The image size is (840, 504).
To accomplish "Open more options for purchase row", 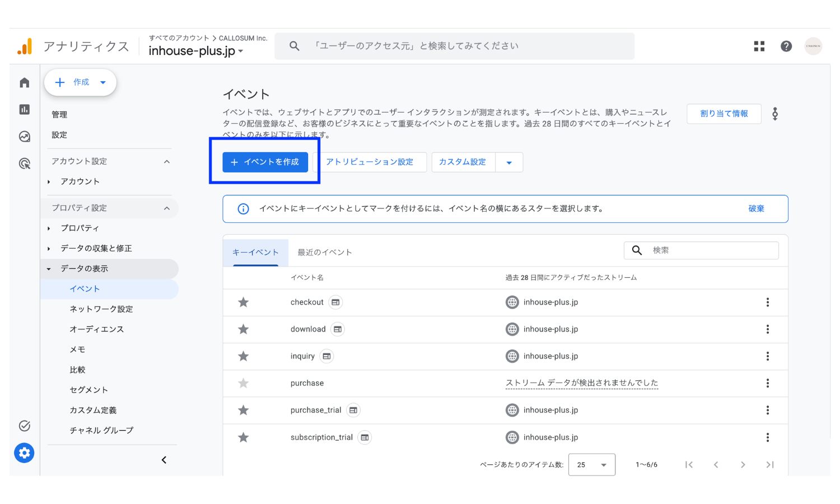I will tap(767, 383).
